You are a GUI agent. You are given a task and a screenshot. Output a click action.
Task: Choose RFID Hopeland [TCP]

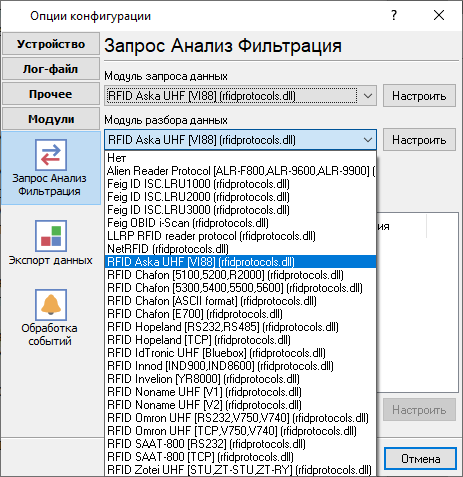(x=240, y=340)
